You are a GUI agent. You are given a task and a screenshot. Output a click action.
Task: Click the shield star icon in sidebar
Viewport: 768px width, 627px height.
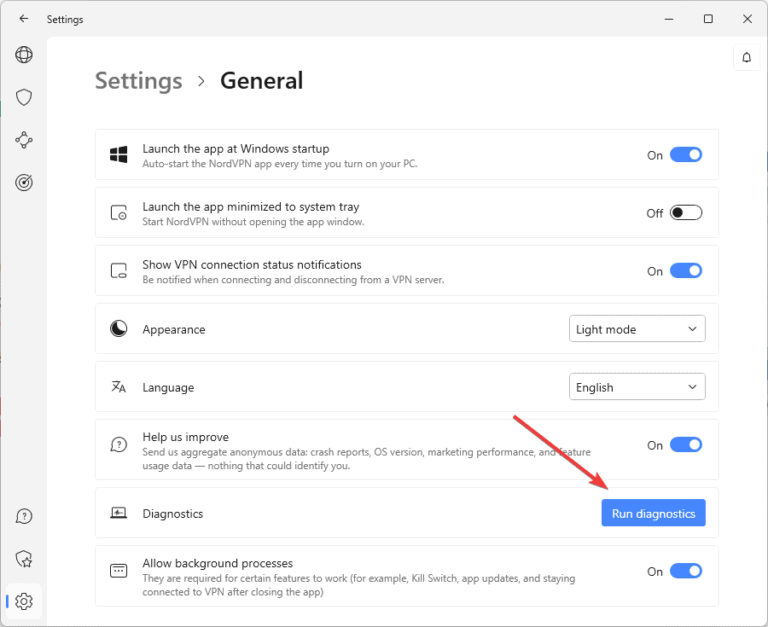(24, 559)
